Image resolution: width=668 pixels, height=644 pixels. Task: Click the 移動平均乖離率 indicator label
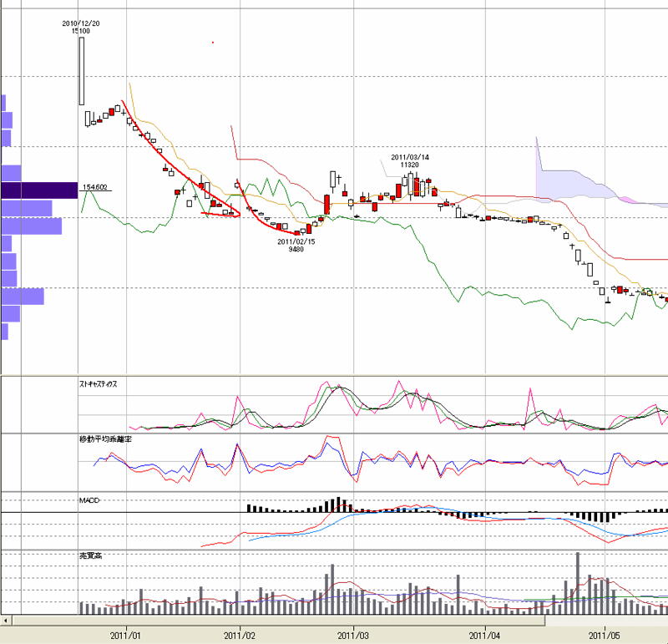click(105, 439)
